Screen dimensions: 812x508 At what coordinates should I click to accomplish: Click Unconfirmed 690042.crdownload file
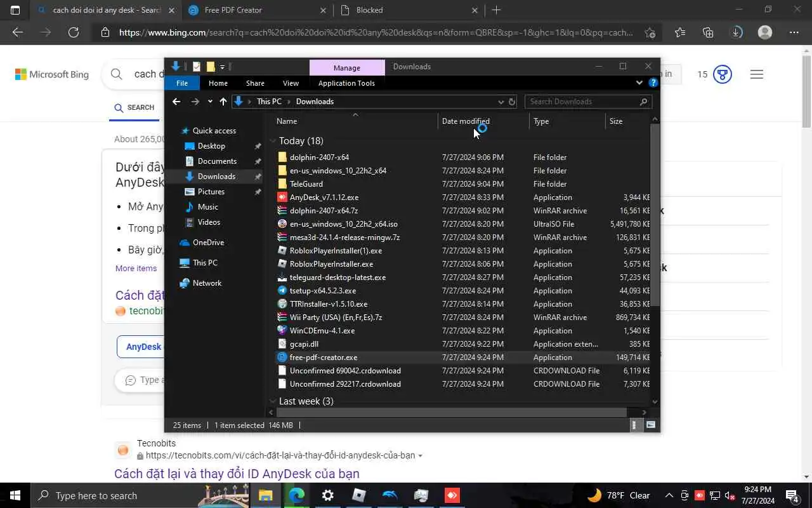pyautogui.click(x=345, y=371)
